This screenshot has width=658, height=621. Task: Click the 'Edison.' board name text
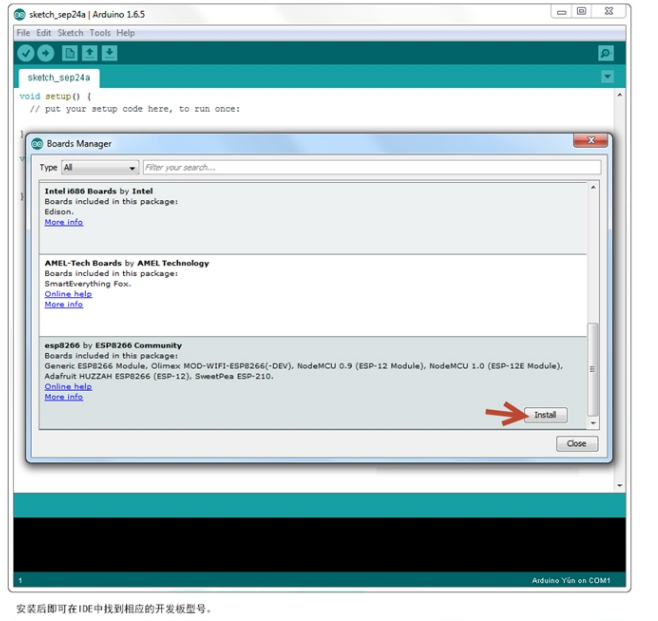pyautogui.click(x=59, y=212)
